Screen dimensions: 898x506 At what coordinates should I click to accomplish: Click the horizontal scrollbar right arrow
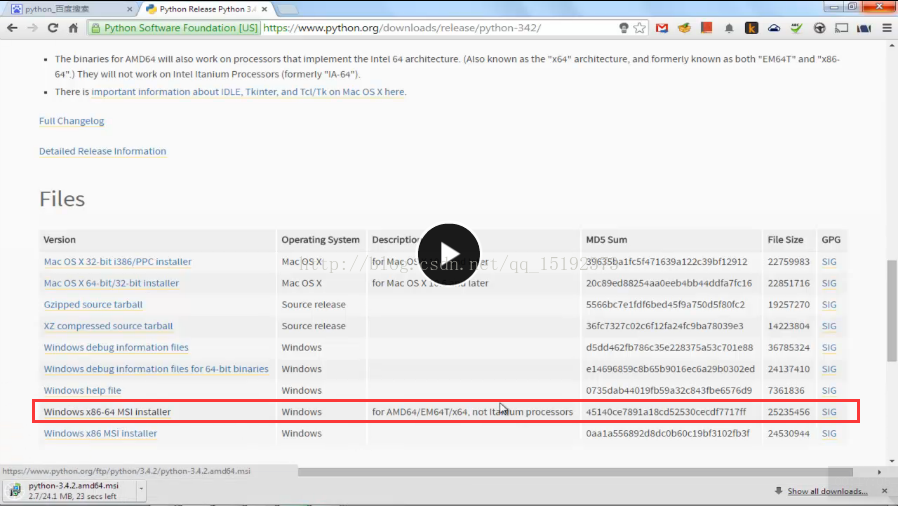pos(879,472)
